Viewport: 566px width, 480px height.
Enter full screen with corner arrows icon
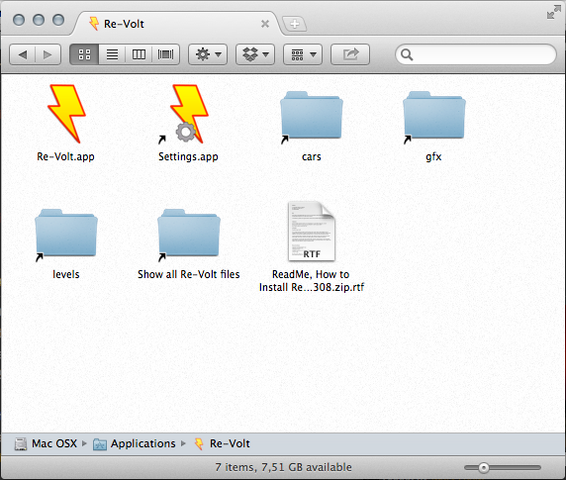point(554,12)
